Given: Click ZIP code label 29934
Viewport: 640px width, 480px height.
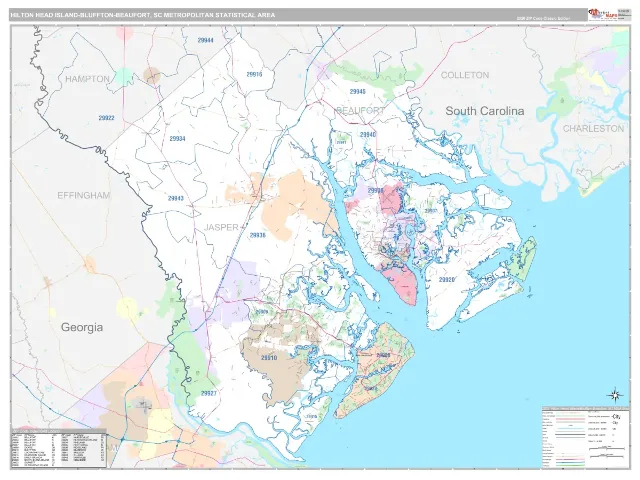Looking at the screenshot, I should point(178,139).
